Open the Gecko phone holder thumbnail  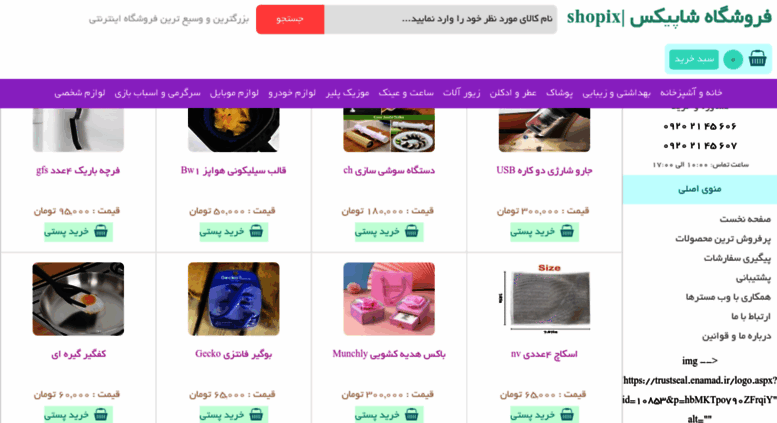(x=233, y=299)
